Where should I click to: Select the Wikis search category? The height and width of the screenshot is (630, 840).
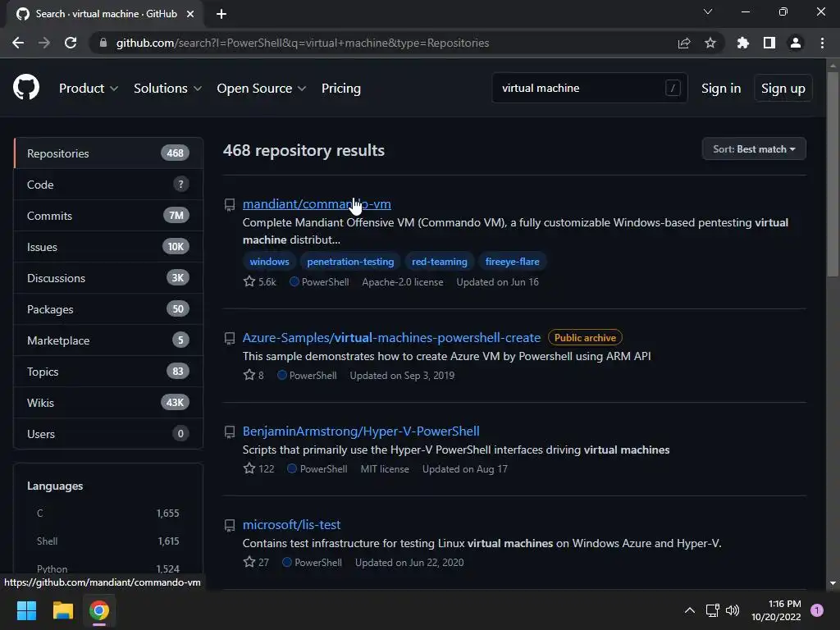[107, 402]
